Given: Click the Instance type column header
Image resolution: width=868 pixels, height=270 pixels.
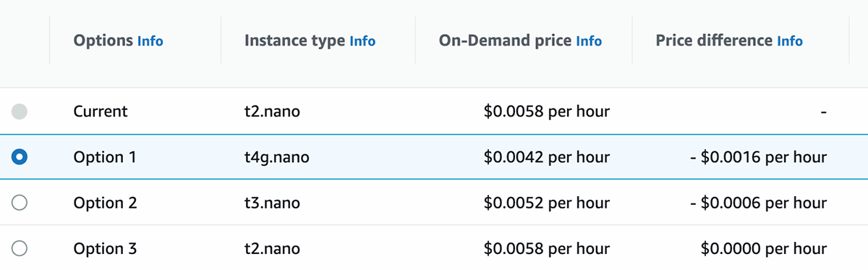Looking at the screenshot, I should (x=294, y=41).
